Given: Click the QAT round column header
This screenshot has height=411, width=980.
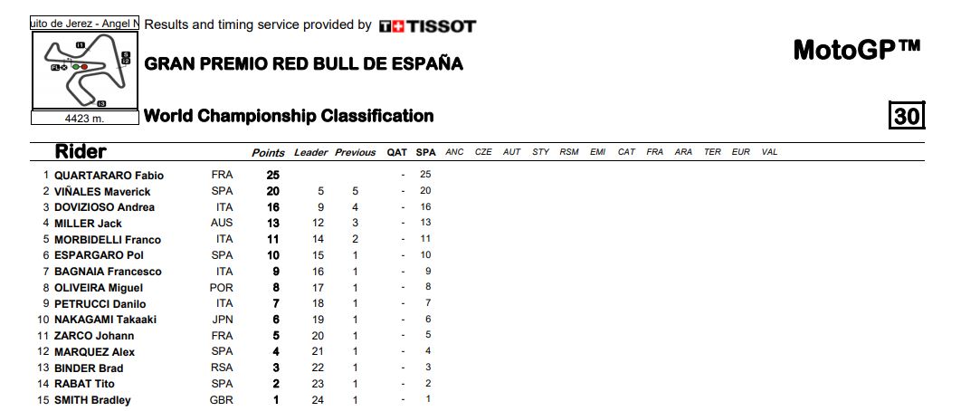Looking at the screenshot, I should tap(397, 152).
